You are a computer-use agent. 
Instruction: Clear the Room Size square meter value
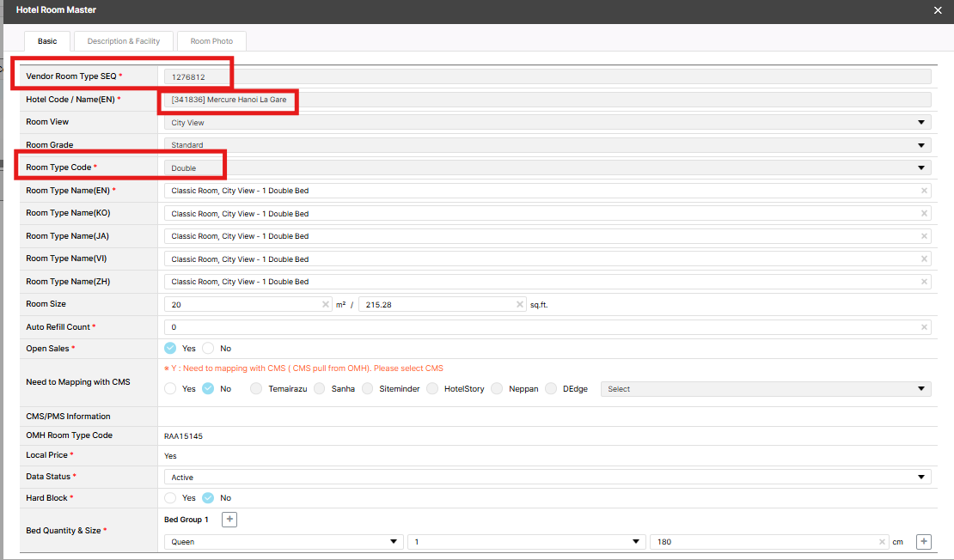coord(326,304)
